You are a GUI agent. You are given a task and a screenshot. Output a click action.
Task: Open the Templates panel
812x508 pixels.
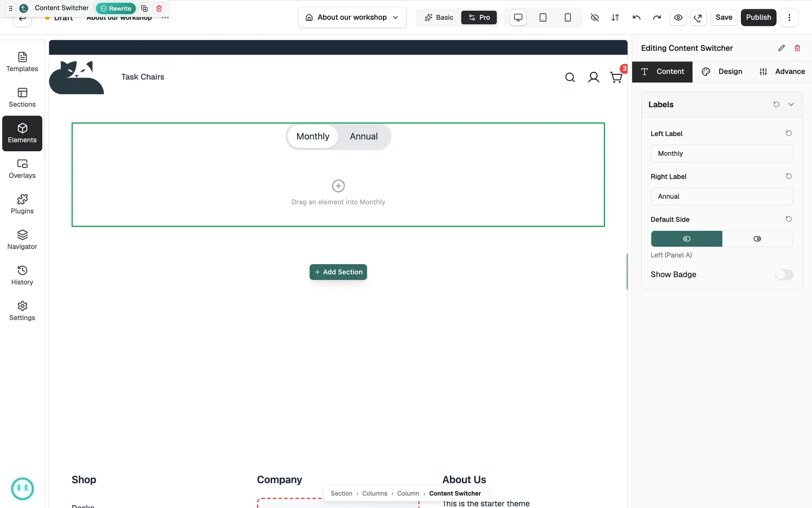tap(22, 62)
